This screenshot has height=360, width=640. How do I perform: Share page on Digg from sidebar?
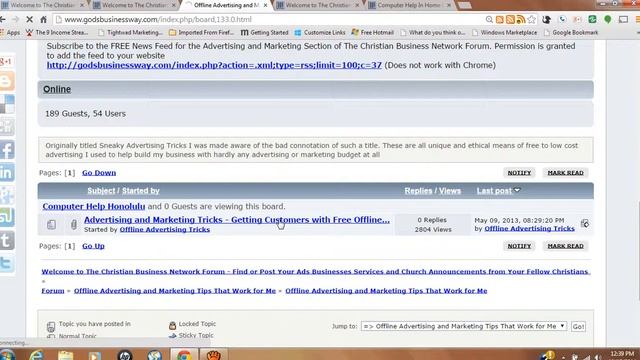pyautogui.click(x=7, y=127)
